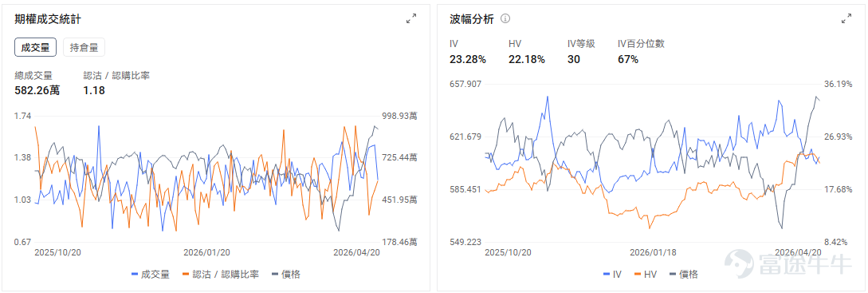Click the IV等級 value 30

(574, 59)
